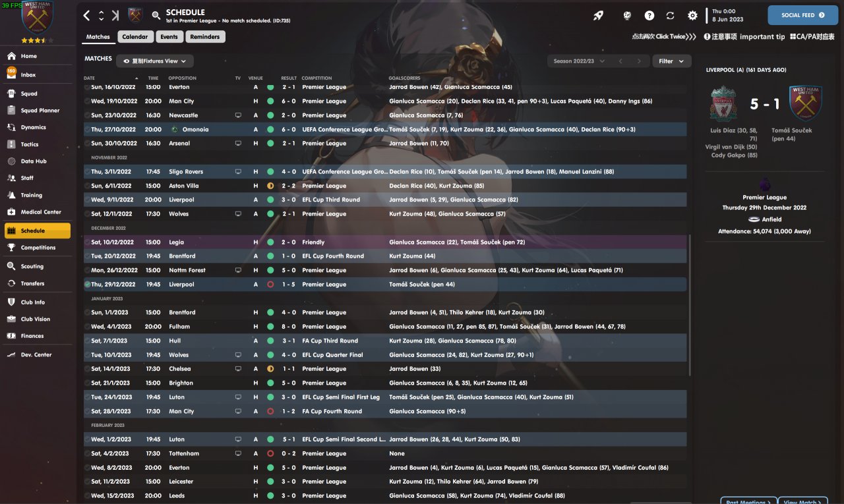Image resolution: width=844 pixels, height=504 pixels.
Task: Click the loss indicator in the Tottenham row
Action: click(270, 453)
